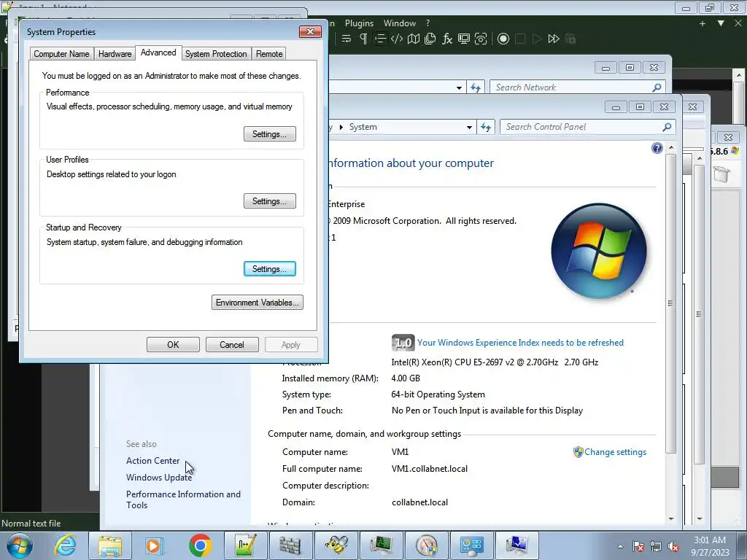Refresh the Network window address bar
The width and height of the screenshot is (747, 560).
click(x=476, y=87)
